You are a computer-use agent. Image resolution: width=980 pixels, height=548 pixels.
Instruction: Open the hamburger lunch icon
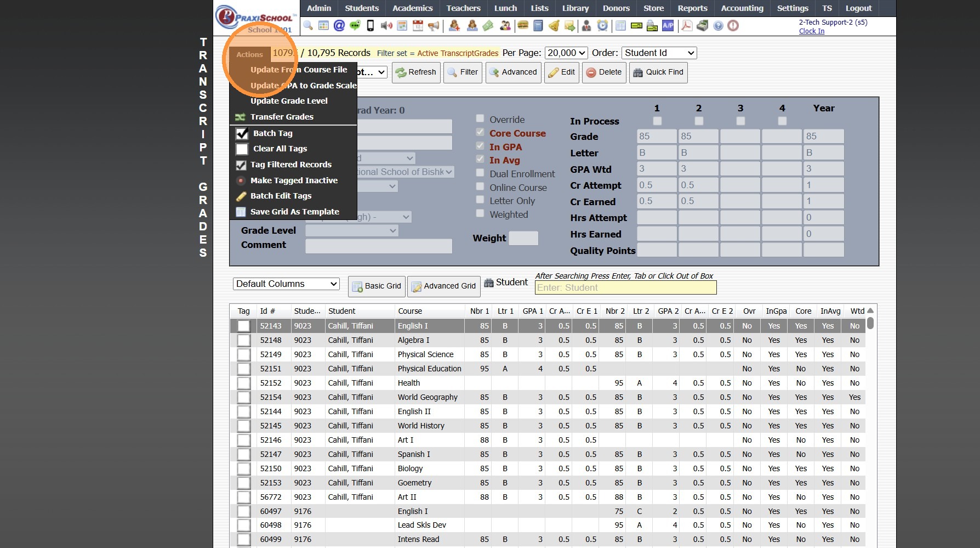pos(522,26)
